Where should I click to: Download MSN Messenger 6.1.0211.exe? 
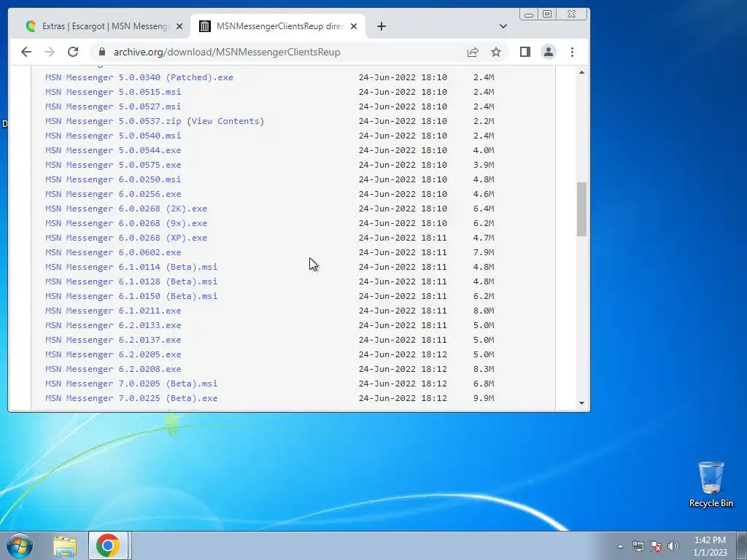tap(113, 311)
